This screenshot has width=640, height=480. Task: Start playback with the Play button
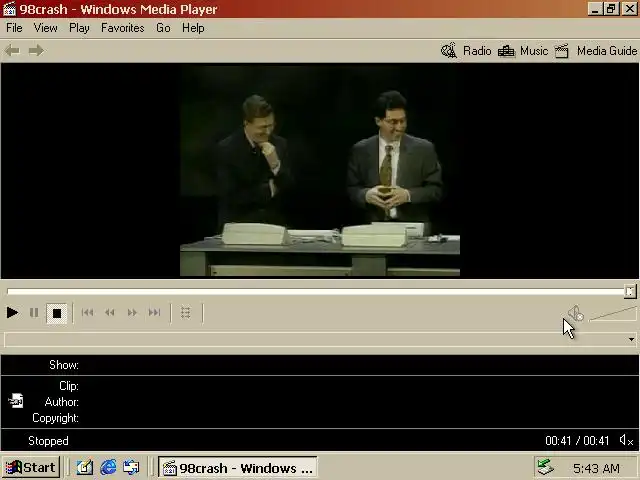click(x=12, y=313)
